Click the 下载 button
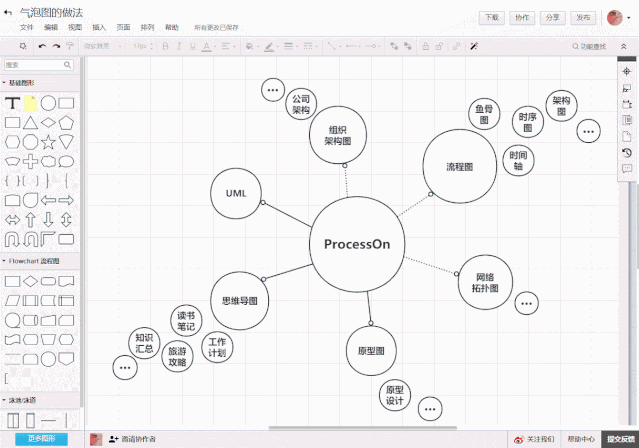Image resolution: width=639 pixels, height=448 pixels. point(492,18)
